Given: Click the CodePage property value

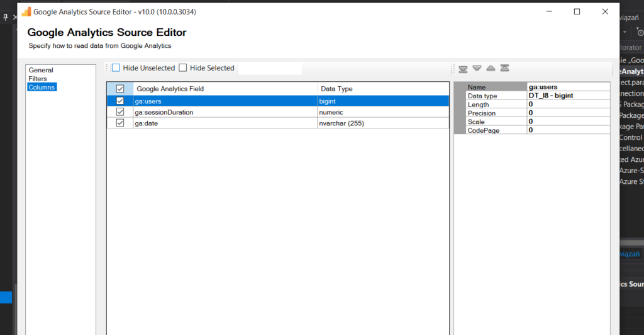Looking at the screenshot, I should tap(569, 130).
